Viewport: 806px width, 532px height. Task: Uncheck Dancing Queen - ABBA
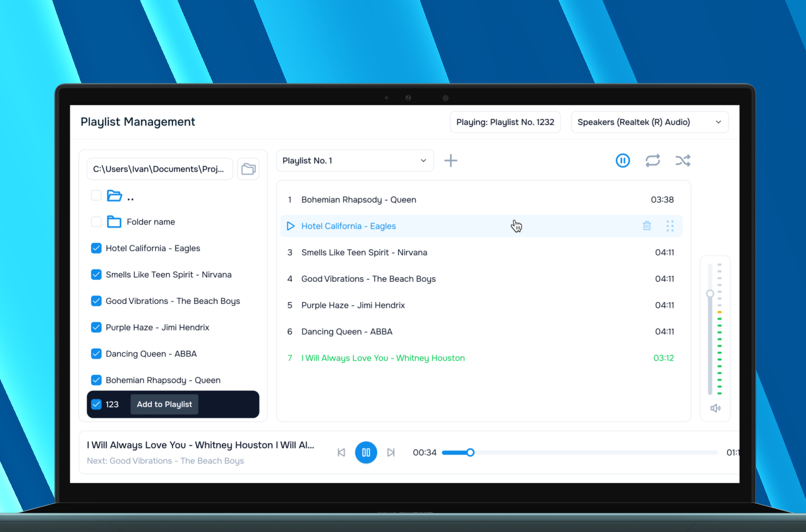(x=96, y=354)
